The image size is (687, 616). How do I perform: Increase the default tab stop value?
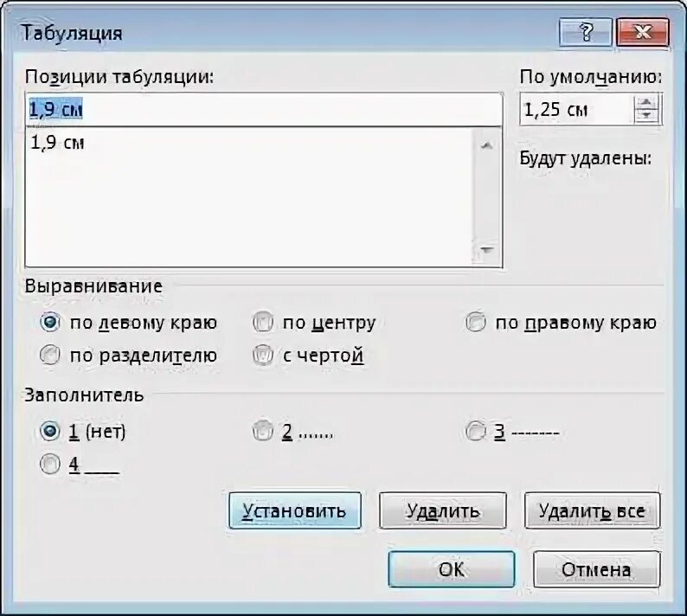tap(646, 102)
